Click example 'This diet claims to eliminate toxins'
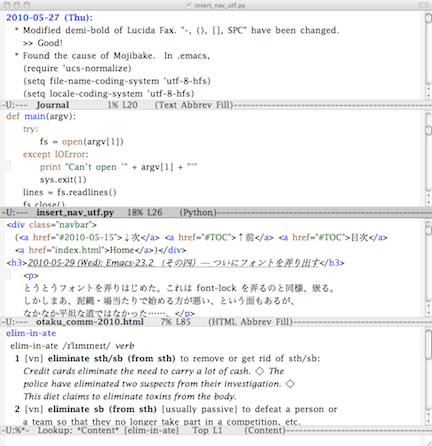This screenshot has height=446, width=432. tap(130, 396)
